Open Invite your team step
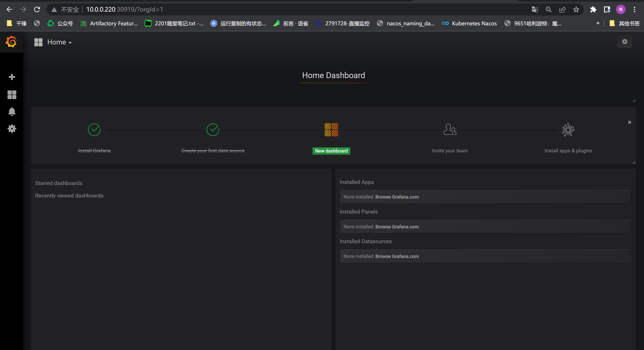The width and height of the screenshot is (644, 350). [450, 151]
